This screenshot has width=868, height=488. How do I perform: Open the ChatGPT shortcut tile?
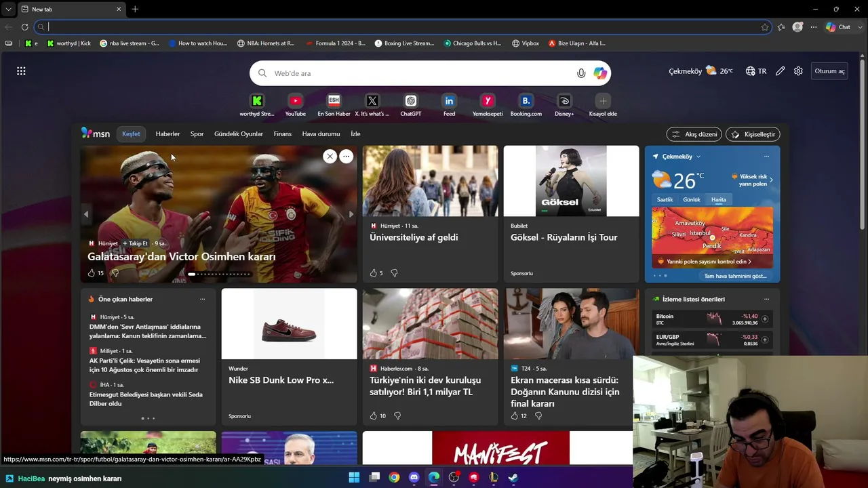point(411,105)
